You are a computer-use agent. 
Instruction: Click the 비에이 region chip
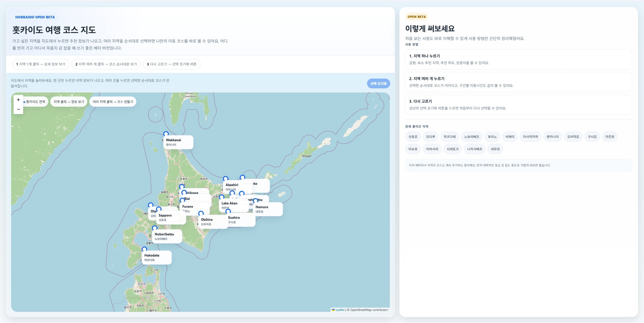pyautogui.click(x=510, y=137)
